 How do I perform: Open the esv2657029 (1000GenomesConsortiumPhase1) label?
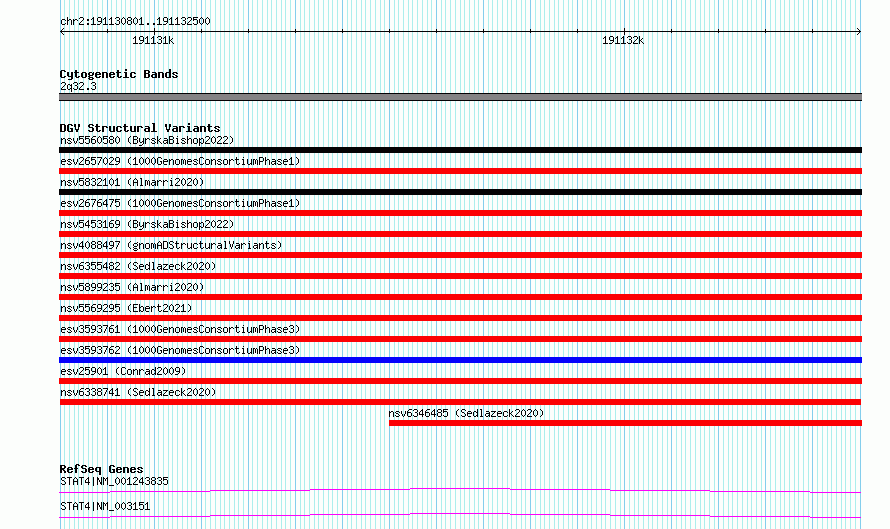pos(180,161)
